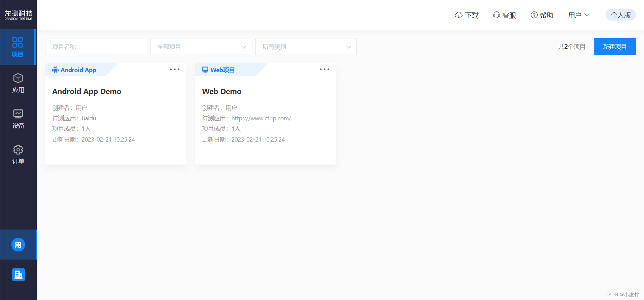The image size is (644, 300).
Task: Click the https://www.ctrip.com/ text
Action: [x=261, y=118]
